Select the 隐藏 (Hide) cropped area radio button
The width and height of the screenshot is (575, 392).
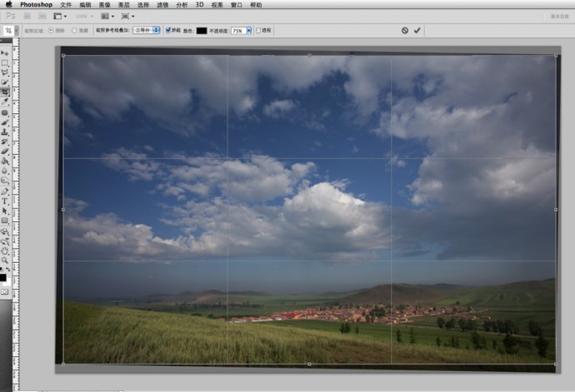(x=73, y=30)
